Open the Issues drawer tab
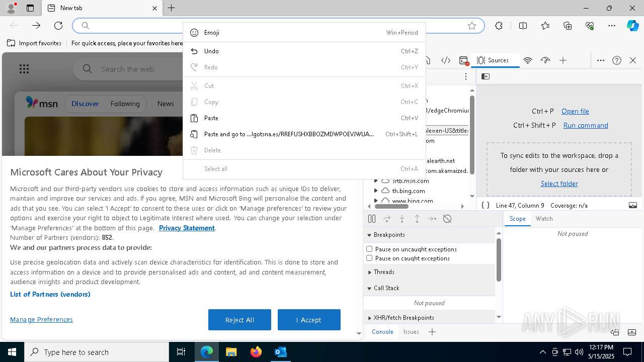This screenshot has height=362, width=644. (x=411, y=332)
